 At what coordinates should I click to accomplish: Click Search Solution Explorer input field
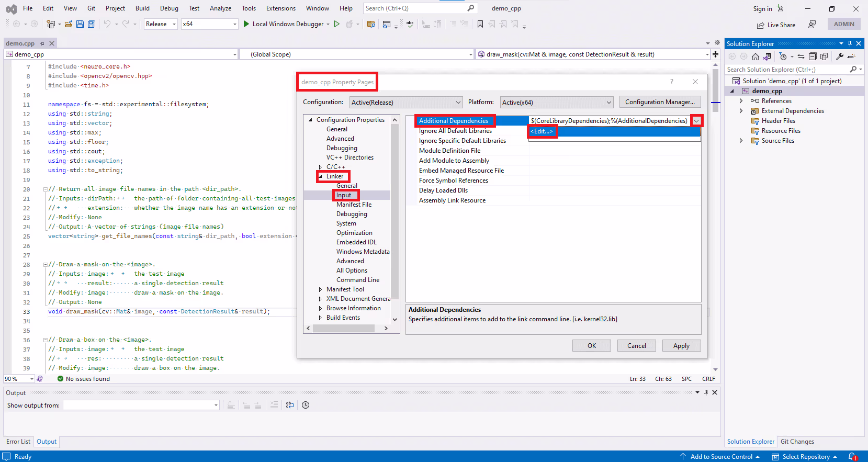[x=787, y=69]
